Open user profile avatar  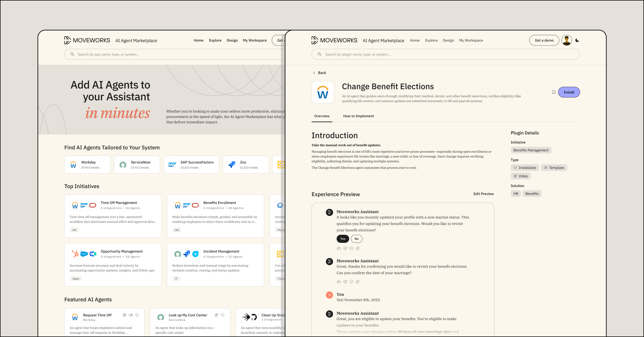tap(566, 40)
